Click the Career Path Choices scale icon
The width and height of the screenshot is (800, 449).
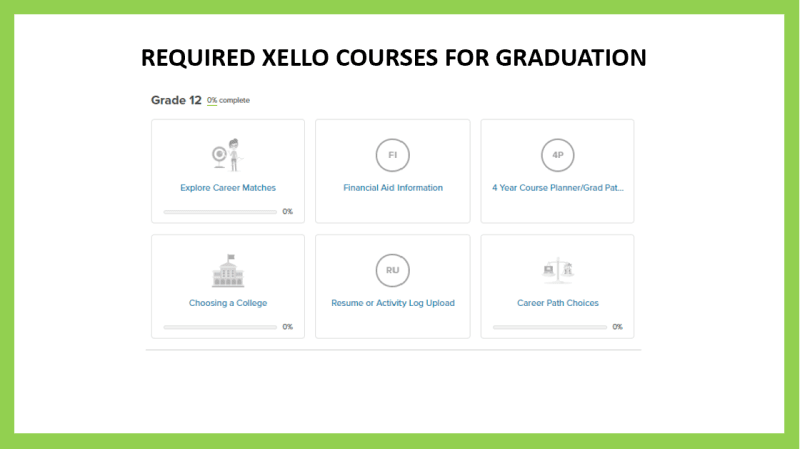[557, 271]
